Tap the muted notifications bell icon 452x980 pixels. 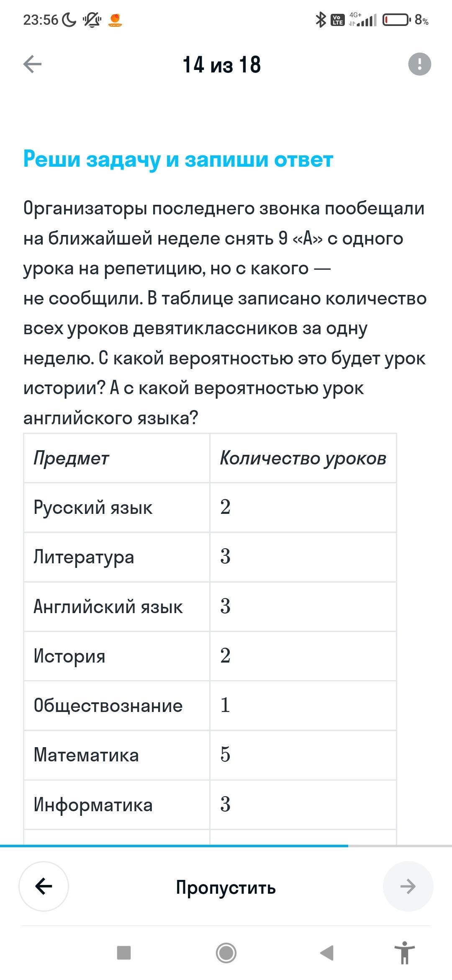coord(92,20)
